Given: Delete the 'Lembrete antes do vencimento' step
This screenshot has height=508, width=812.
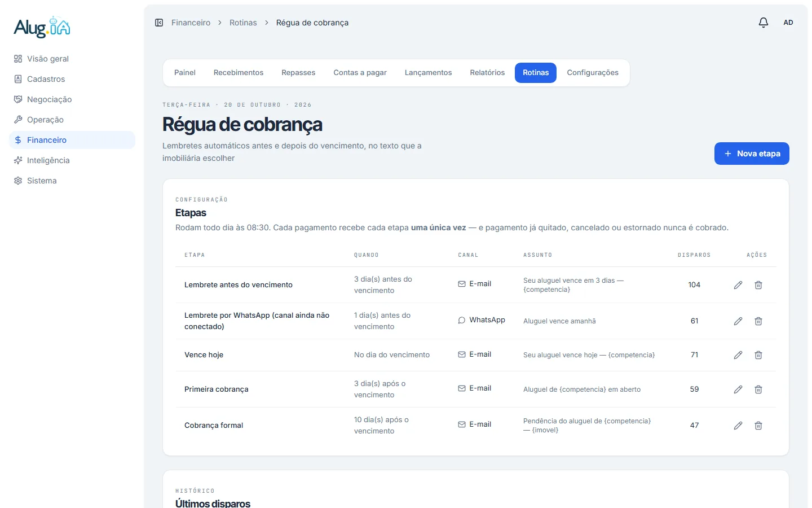Looking at the screenshot, I should pyautogui.click(x=758, y=285).
